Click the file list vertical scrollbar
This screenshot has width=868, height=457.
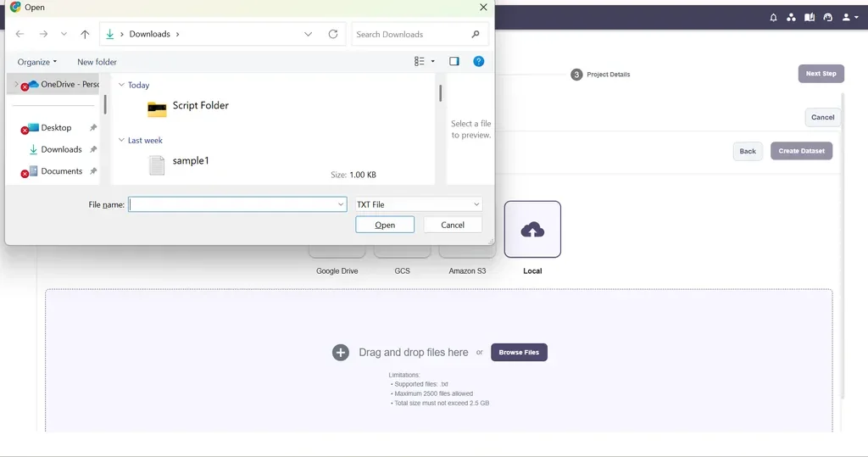click(x=441, y=93)
